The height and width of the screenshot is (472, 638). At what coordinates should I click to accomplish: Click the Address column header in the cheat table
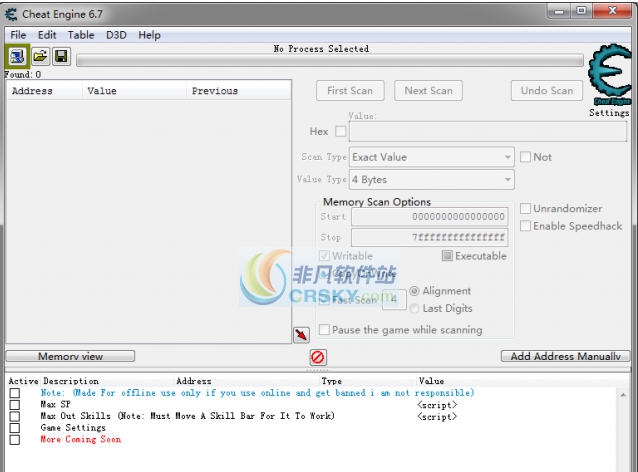(194, 381)
